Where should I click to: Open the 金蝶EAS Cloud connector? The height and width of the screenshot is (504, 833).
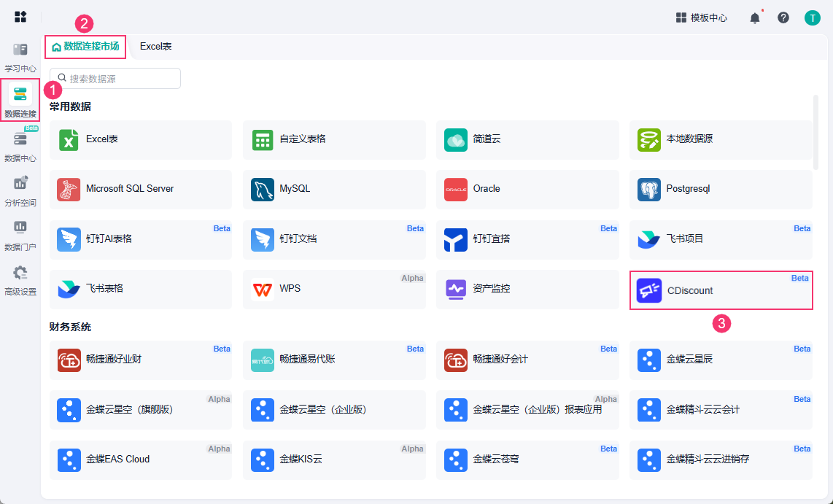[x=141, y=460]
